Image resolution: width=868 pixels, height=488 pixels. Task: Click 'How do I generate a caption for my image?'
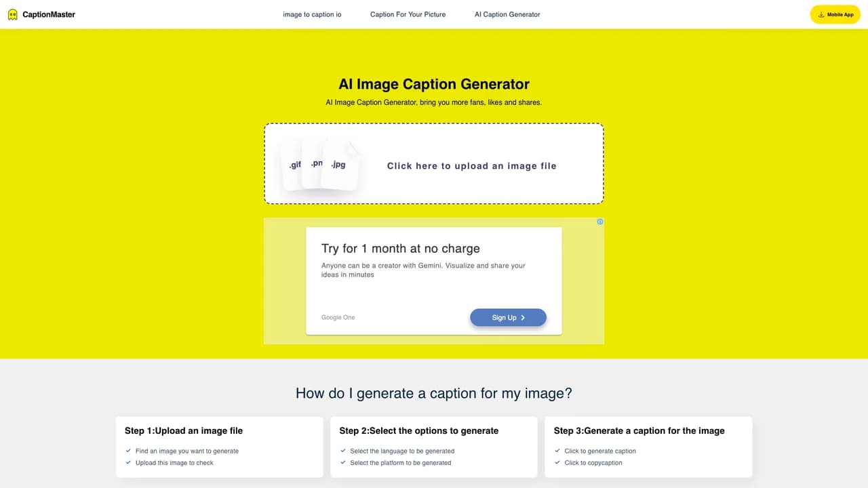(x=434, y=393)
